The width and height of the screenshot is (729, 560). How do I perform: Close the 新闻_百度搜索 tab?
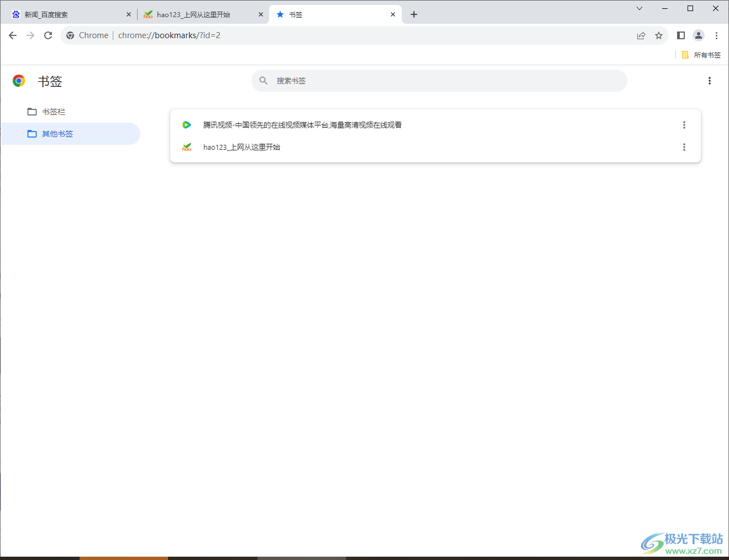pyautogui.click(x=129, y=15)
